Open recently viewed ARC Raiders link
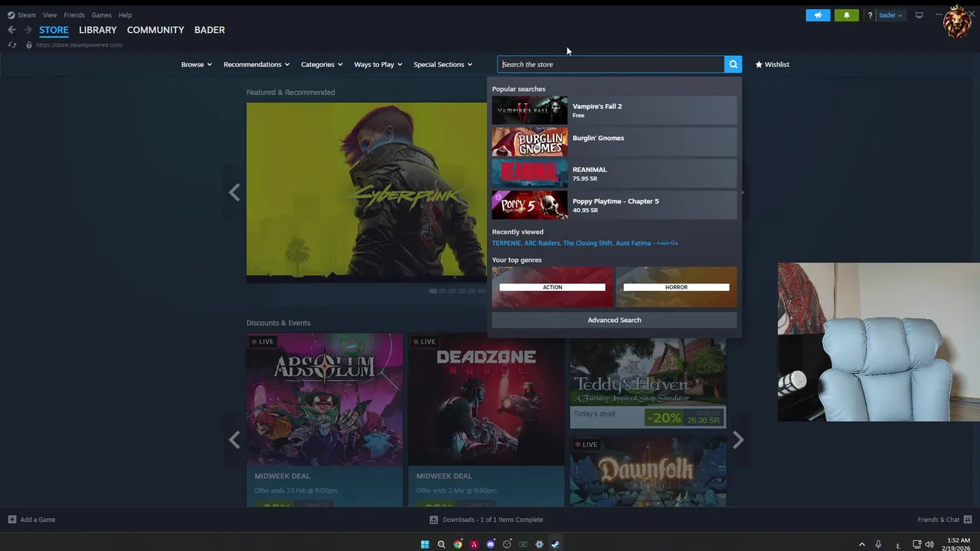980x551 pixels. click(542, 243)
